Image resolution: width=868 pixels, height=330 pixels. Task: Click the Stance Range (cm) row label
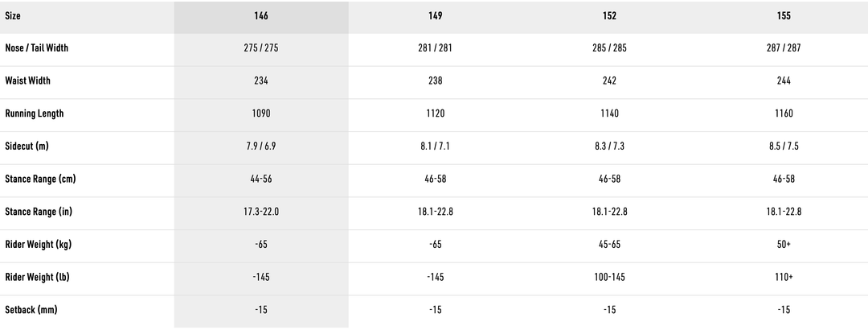click(40, 179)
